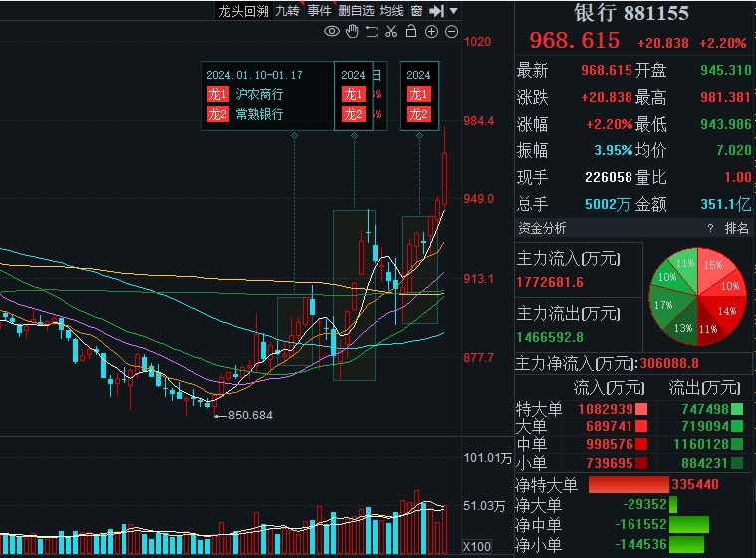Viewport: 756px width, 558px height.
Task: Click 中单 inflow value 998576
Action: click(610, 444)
